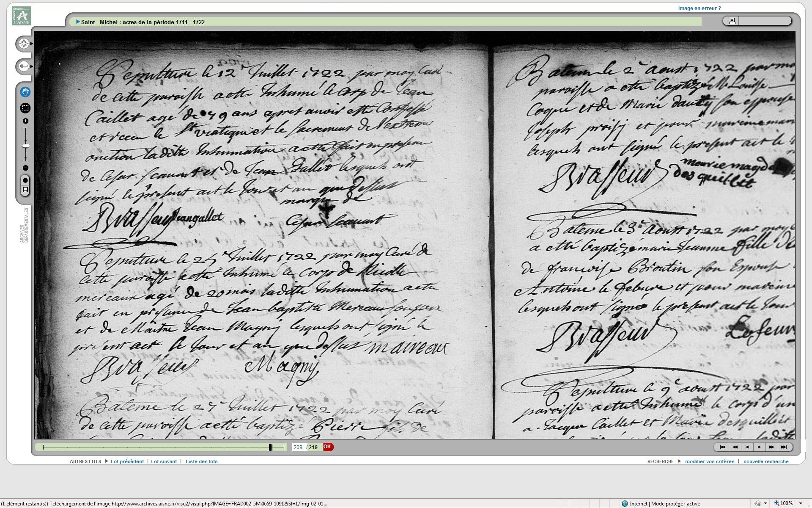Click the fit-to-size equals icon
Screen dimensions: 812x508
pyautogui.click(x=25, y=181)
